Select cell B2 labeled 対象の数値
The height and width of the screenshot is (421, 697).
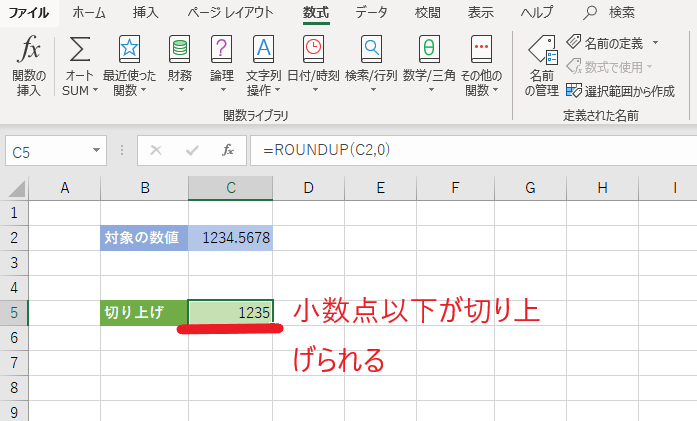[144, 238]
